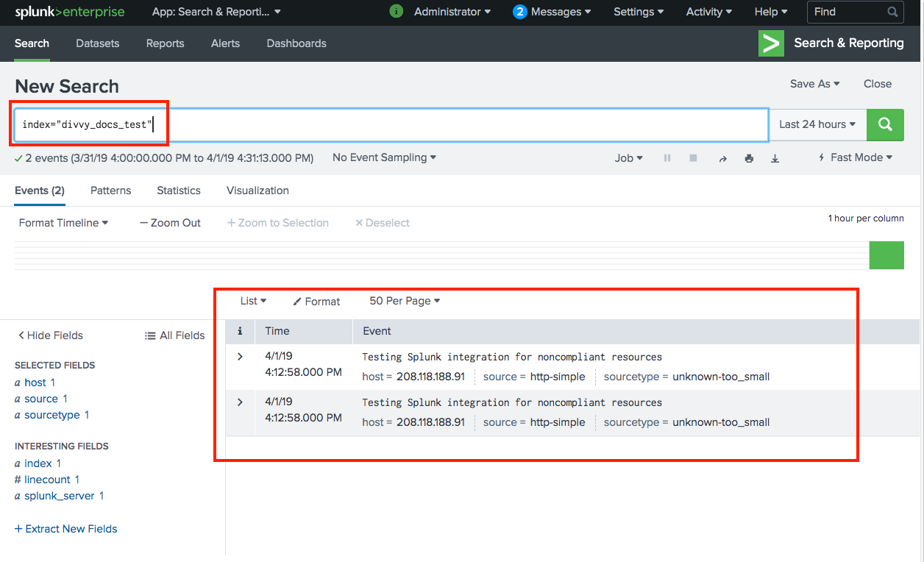
Task: Open the Activity menu
Action: tap(709, 12)
